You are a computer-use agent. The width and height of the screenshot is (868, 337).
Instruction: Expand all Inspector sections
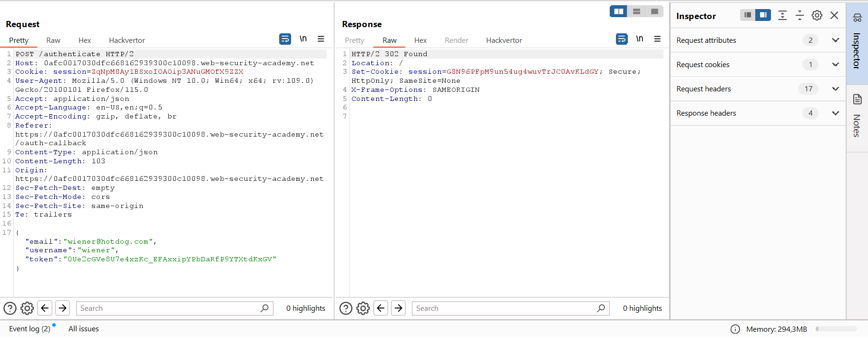pos(782,15)
